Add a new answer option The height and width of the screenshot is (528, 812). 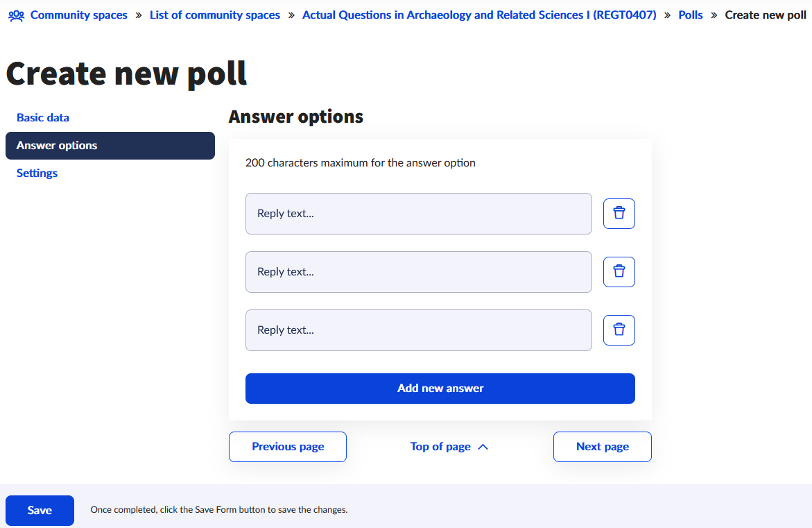pyautogui.click(x=440, y=389)
